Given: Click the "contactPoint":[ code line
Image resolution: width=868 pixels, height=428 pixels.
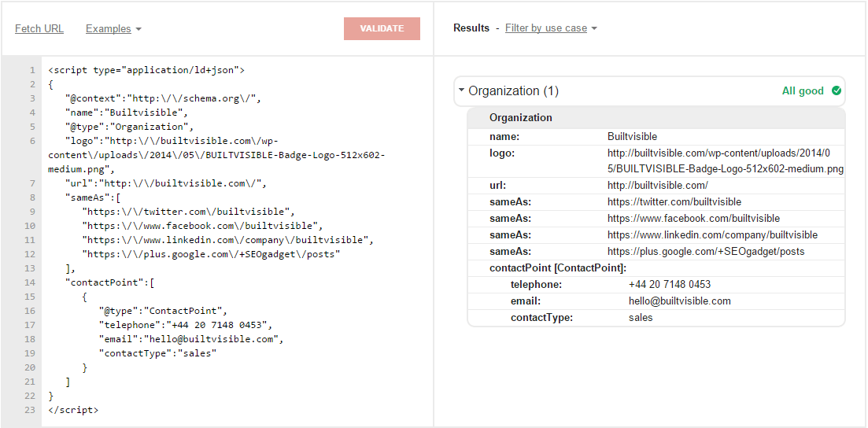Looking at the screenshot, I should point(109,282).
